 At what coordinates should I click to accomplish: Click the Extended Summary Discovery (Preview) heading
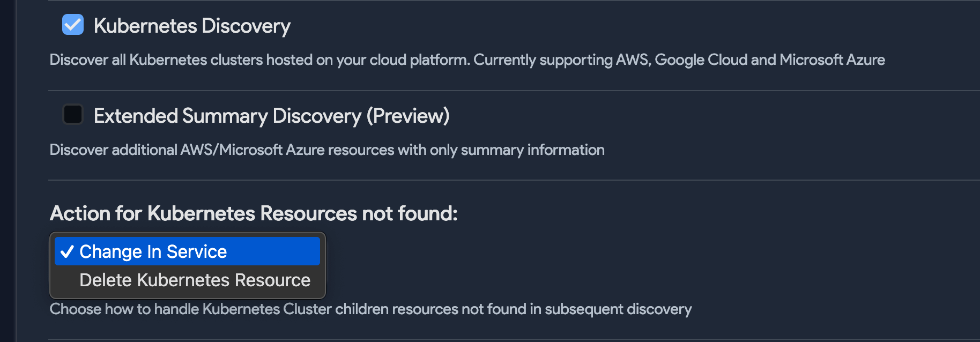pyautogui.click(x=272, y=115)
